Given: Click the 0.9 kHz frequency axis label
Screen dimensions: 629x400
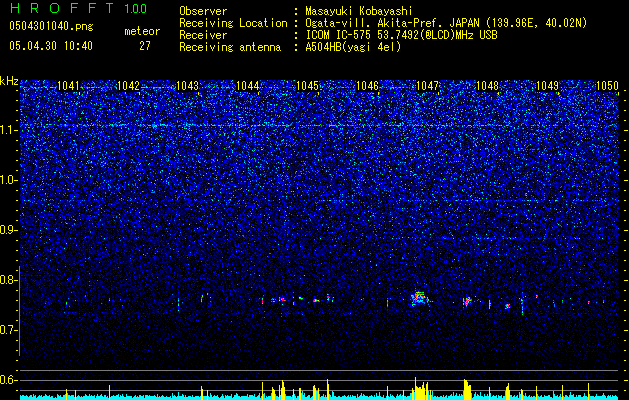Looking at the screenshot, I should tap(7, 230).
